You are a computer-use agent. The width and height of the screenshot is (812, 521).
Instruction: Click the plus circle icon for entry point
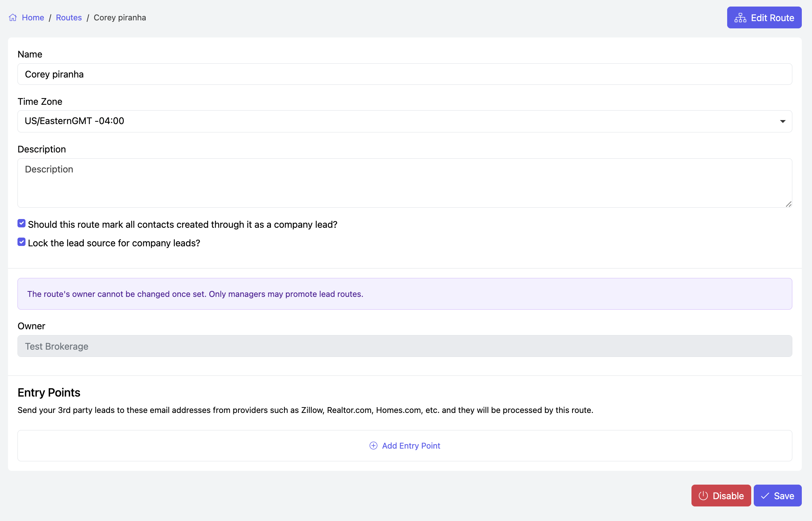(373, 446)
